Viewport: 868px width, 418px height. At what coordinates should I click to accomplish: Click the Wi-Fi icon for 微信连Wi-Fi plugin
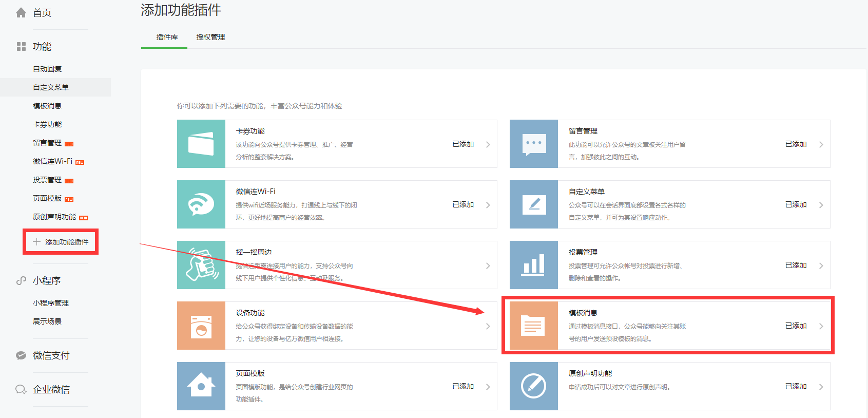click(x=201, y=204)
